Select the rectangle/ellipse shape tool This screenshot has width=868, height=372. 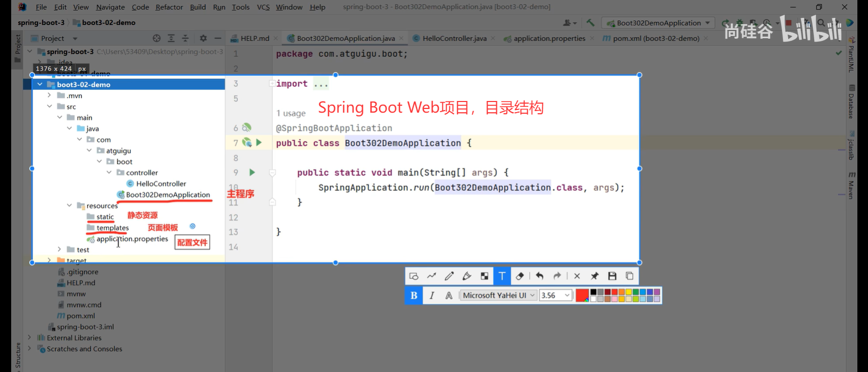click(414, 276)
